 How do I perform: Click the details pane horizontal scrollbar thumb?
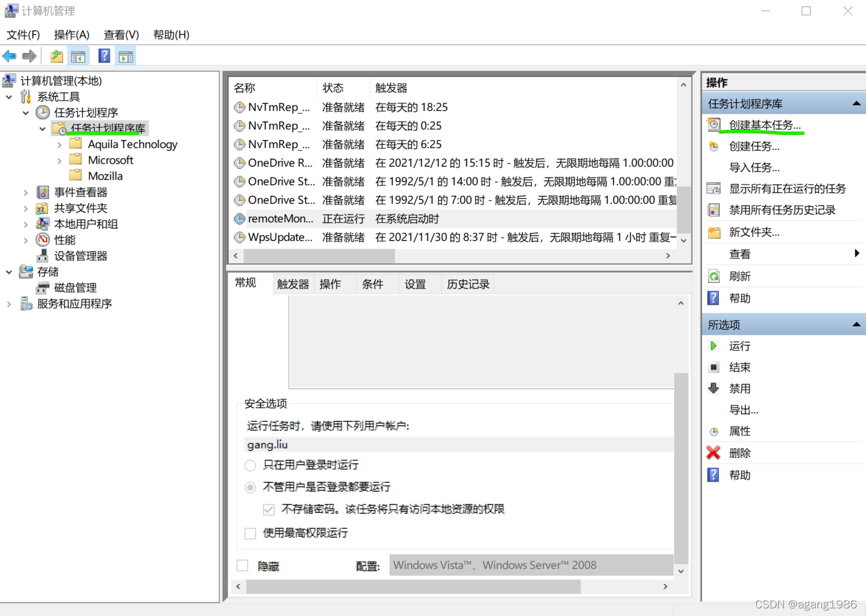413,587
